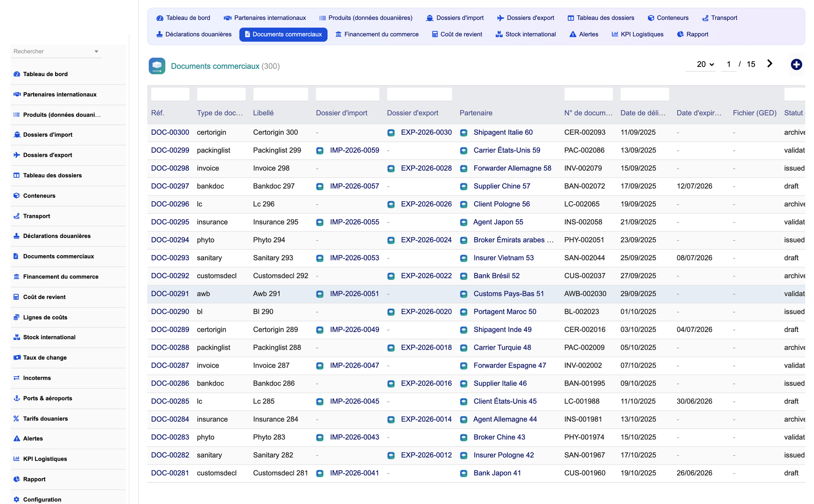
Task: Open KPI Logistiques top tab
Action: pyautogui.click(x=637, y=34)
